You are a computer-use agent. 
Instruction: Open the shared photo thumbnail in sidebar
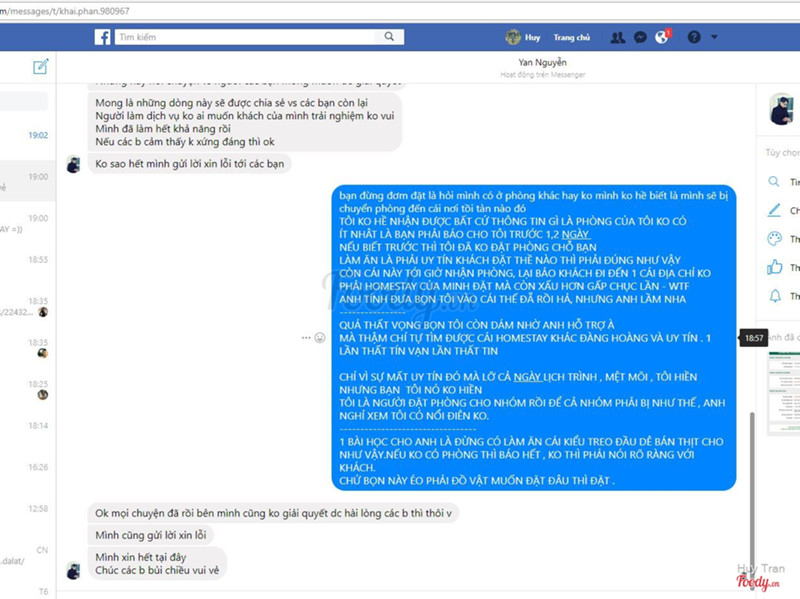[x=784, y=393]
